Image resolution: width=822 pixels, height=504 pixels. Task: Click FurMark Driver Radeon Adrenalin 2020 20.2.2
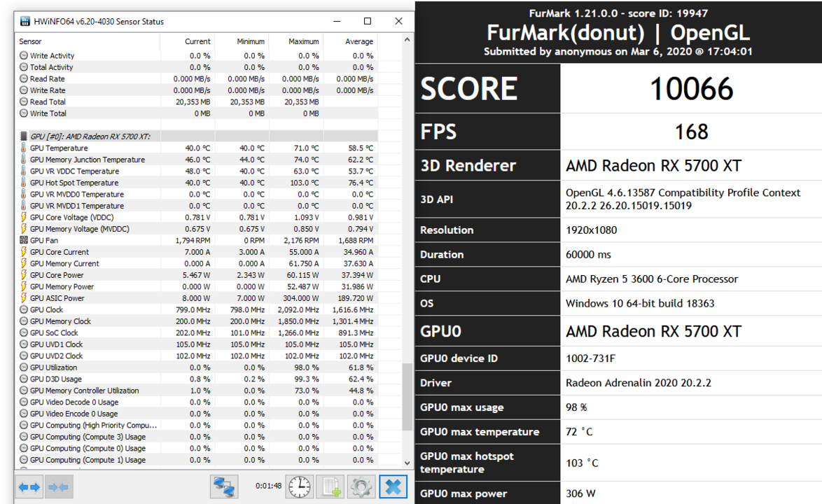point(639,383)
